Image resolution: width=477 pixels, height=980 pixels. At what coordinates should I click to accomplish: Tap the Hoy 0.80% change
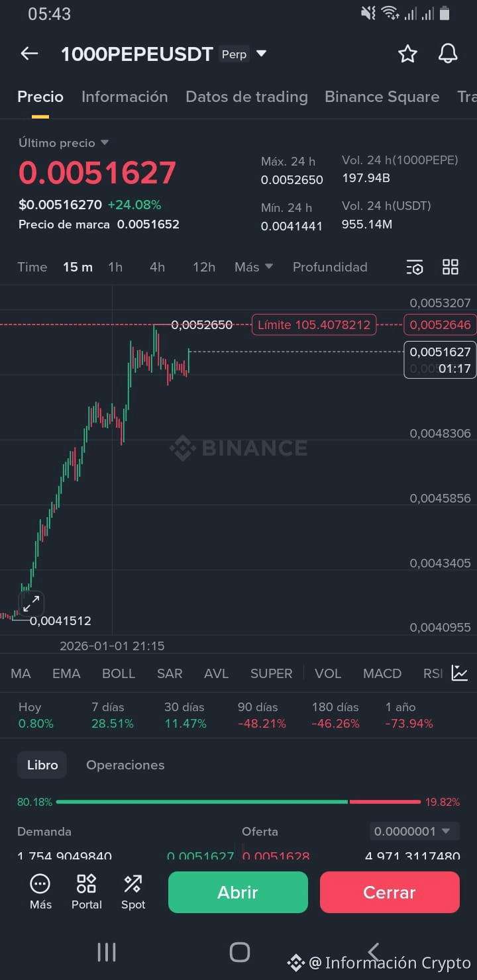[x=36, y=715]
